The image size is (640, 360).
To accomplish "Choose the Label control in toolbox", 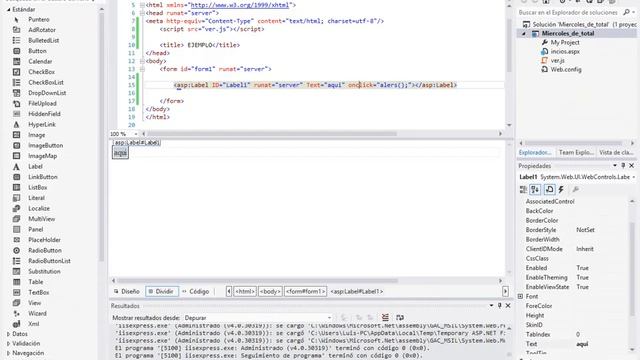I will 35,167.
